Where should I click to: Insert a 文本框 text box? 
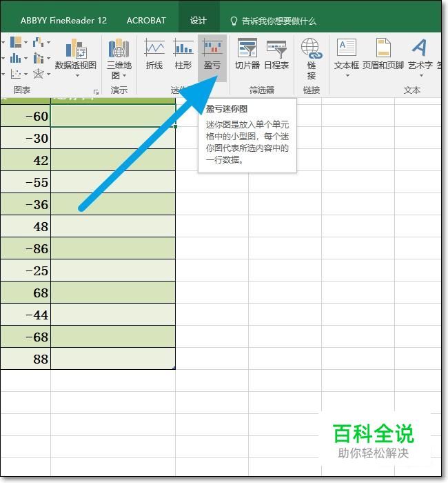[347, 53]
